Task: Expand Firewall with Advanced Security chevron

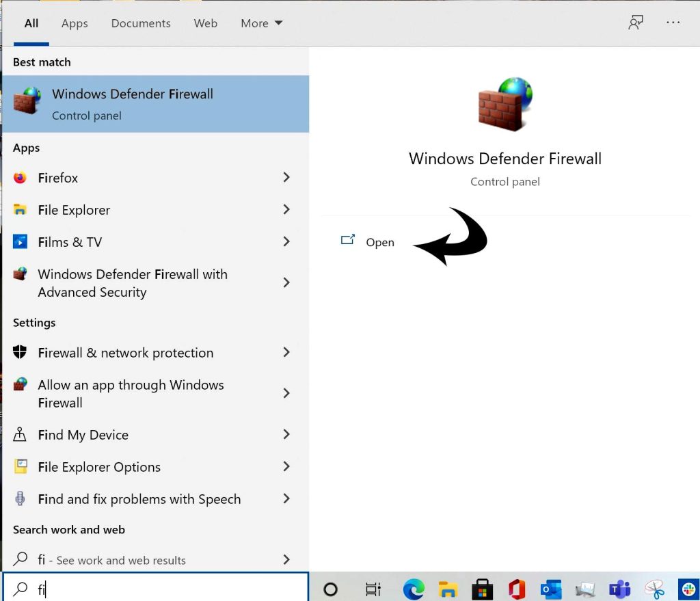Action: 286,282
